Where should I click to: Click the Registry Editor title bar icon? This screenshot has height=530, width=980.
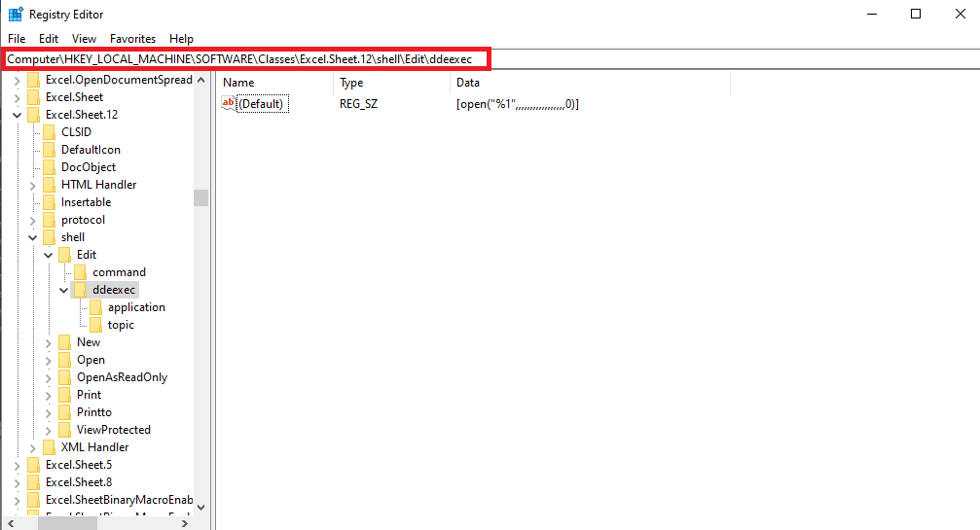point(15,15)
